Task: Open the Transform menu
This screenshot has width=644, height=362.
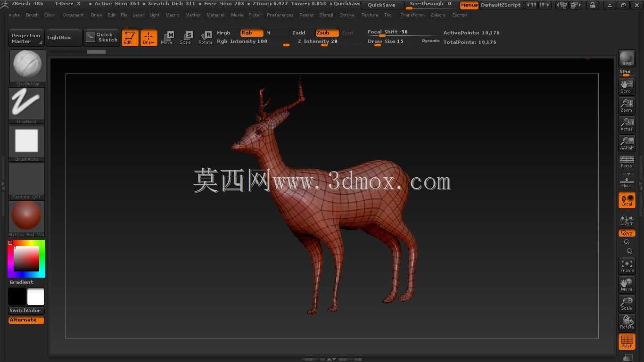Action: pyautogui.click(x=412, y=15)
